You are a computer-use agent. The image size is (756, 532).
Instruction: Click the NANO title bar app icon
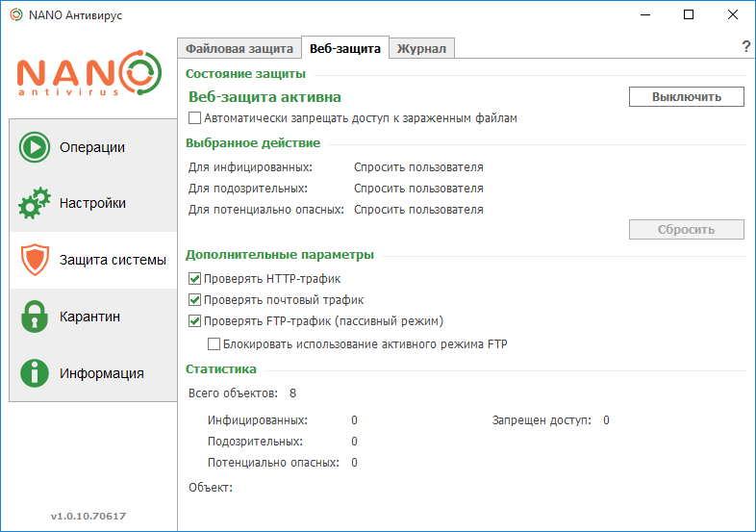click(x=15, y=15)
